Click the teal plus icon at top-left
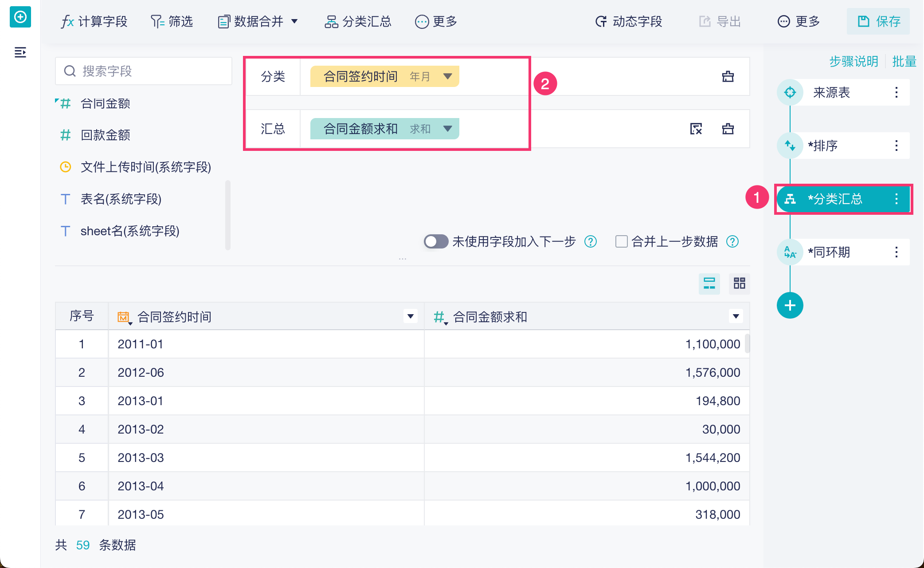The width and height of the screenshot is (924, 568). coord(20,17)
